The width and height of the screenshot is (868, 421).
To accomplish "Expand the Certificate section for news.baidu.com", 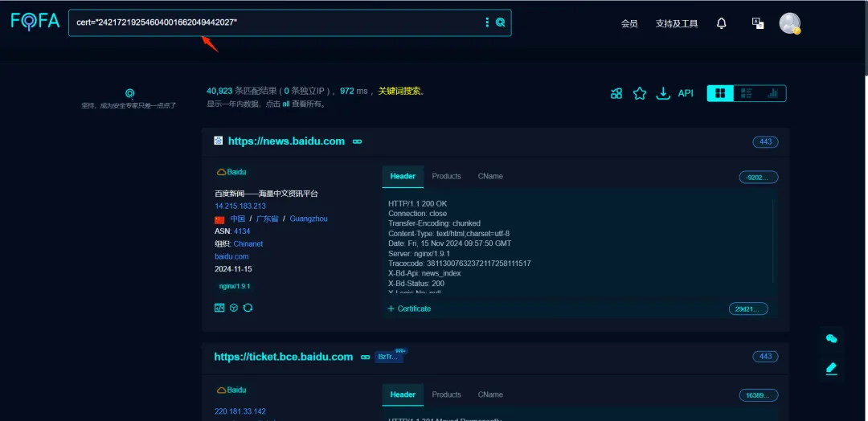I will pyautogui.click(x=409, y=309).
